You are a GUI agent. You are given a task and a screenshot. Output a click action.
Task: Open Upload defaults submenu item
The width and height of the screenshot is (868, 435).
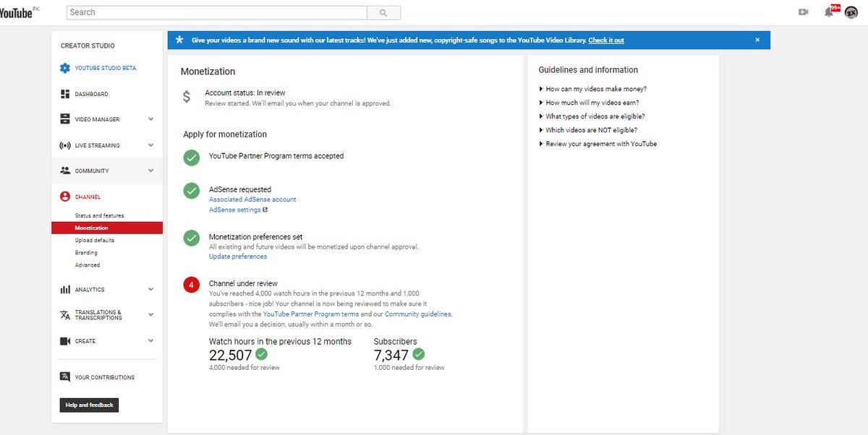pyautogui.click(x=95, y=240)
